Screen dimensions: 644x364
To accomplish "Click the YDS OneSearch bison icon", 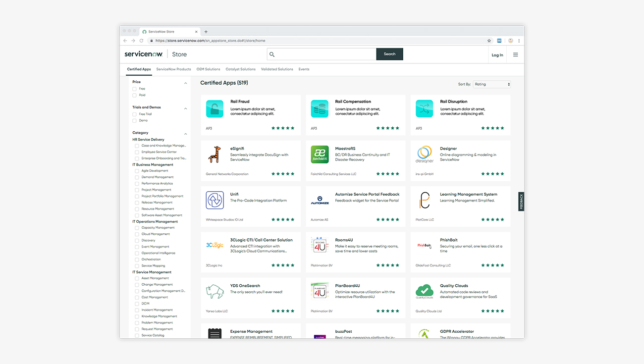I will (215, 292).
